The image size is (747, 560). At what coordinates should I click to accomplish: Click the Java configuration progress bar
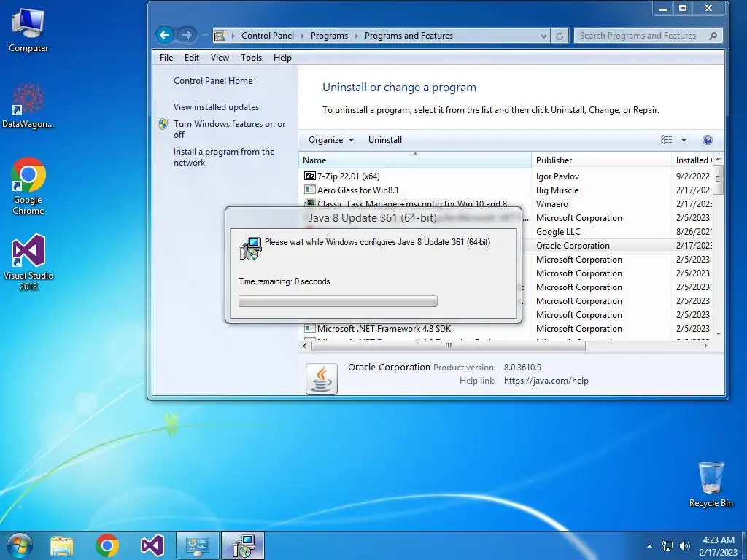pyautogui.click(x=338, y=301)
